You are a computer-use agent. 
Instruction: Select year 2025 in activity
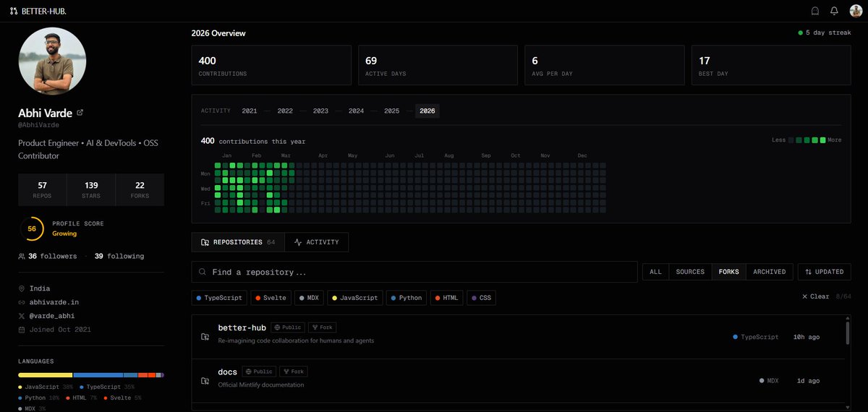click(391, 111)
